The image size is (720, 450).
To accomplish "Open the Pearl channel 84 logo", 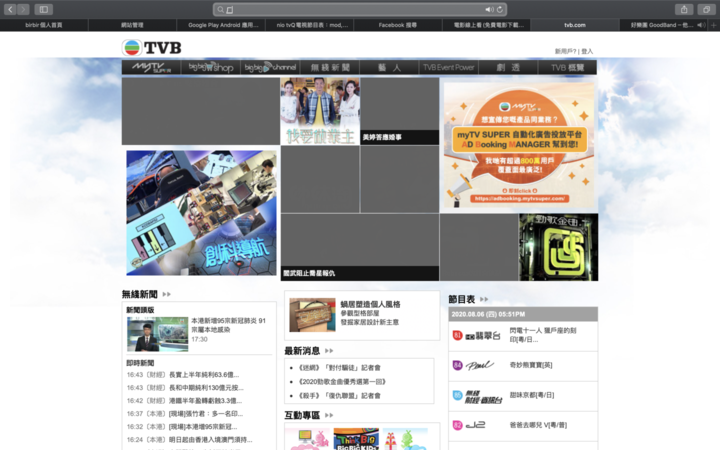I will pyautogui.click(x=474, y=366).
